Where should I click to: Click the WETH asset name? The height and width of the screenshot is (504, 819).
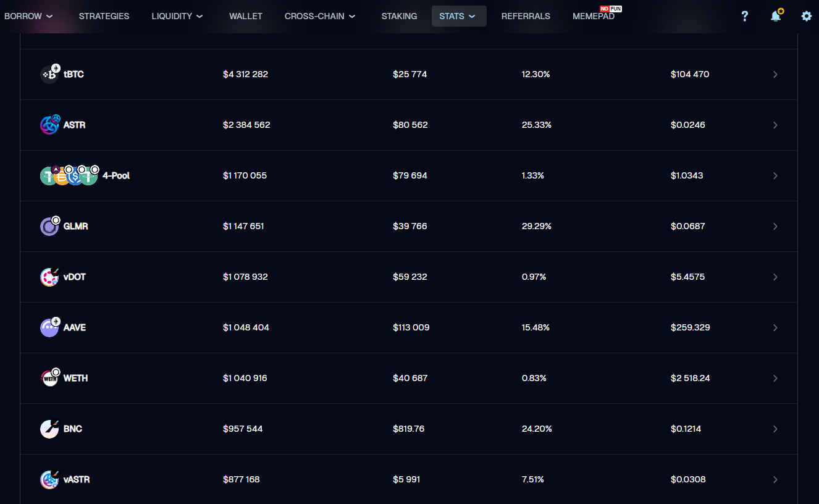click(76, 378)
